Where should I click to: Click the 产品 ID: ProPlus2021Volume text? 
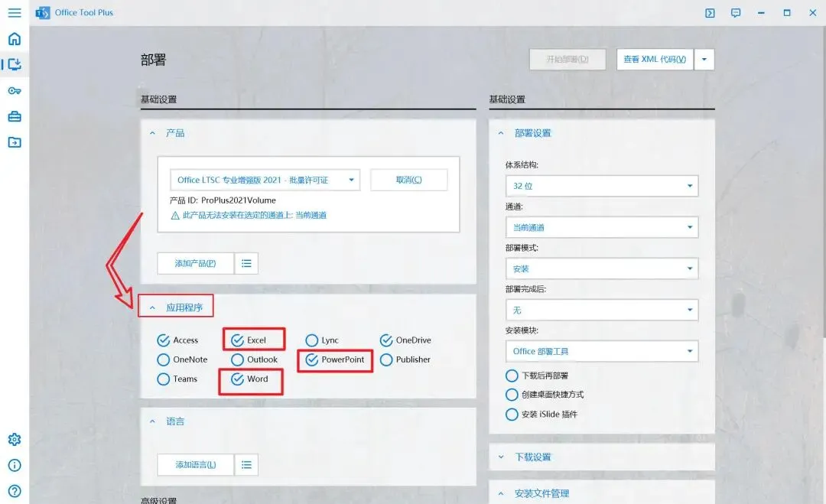click(223, 200)
